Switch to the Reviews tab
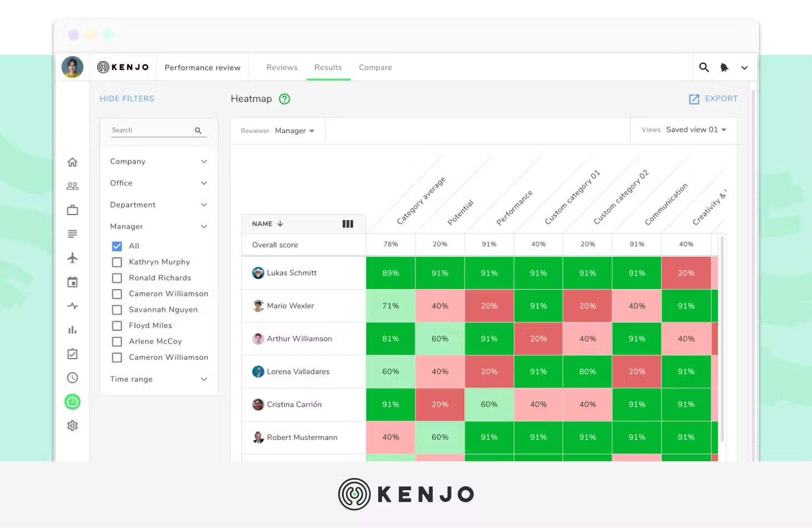Screen dimensions: 812x528 point(281,68)
